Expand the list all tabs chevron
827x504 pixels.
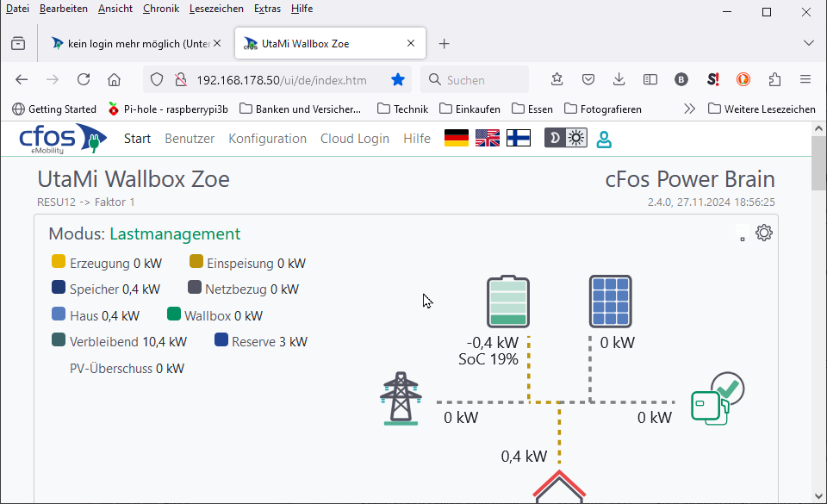coord(809,43)
